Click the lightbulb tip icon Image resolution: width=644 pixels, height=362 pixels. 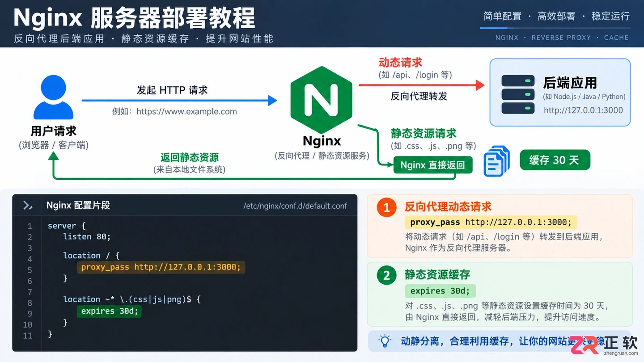click(385, 341)
